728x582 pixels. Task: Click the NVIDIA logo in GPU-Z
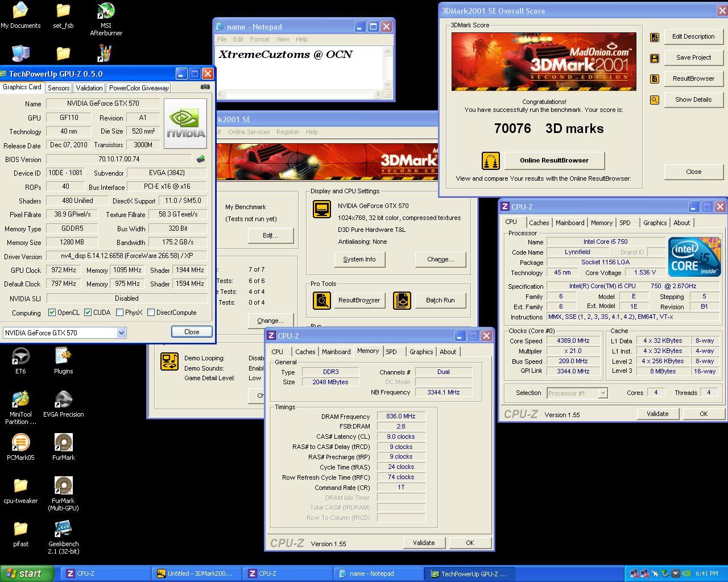pos(185,124)
